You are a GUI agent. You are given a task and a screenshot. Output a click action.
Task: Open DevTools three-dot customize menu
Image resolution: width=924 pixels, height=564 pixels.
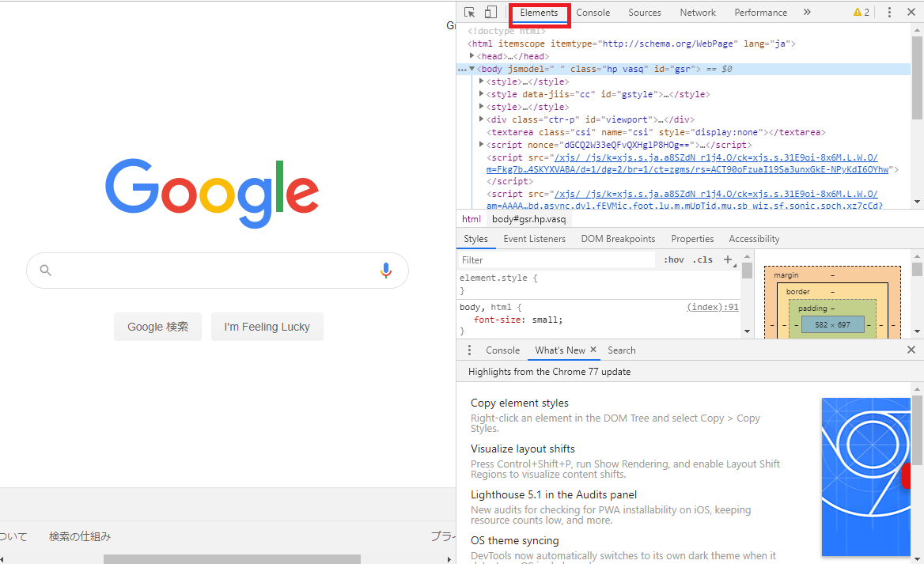coord(889,13)
